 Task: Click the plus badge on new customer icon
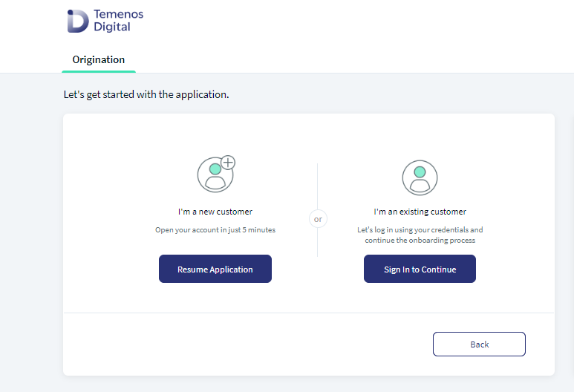click(228, 163)
